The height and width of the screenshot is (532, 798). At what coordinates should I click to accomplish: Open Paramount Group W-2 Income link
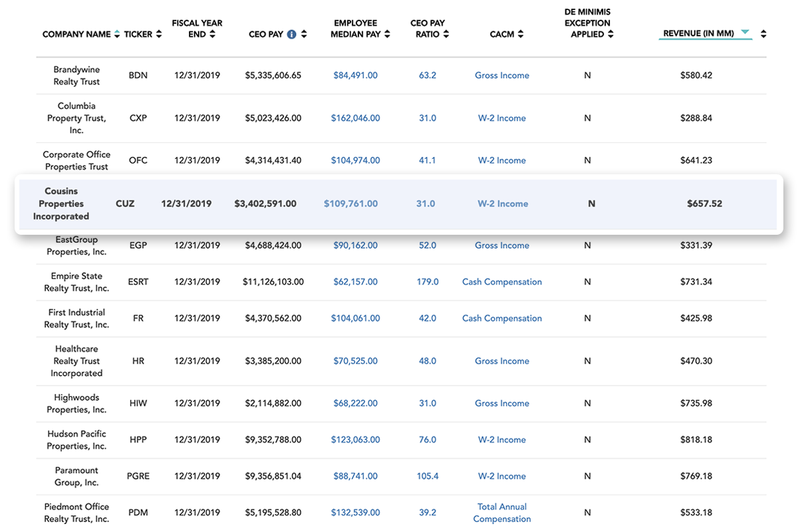tap(502, 476)
